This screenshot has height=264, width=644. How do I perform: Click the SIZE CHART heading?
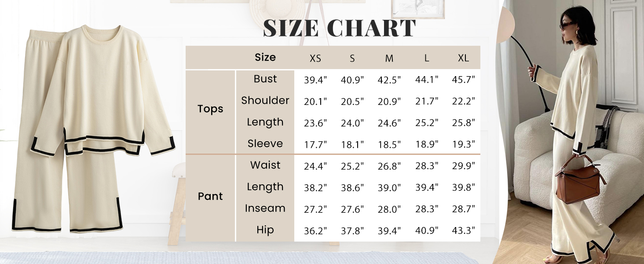click(x=339, y=29)
